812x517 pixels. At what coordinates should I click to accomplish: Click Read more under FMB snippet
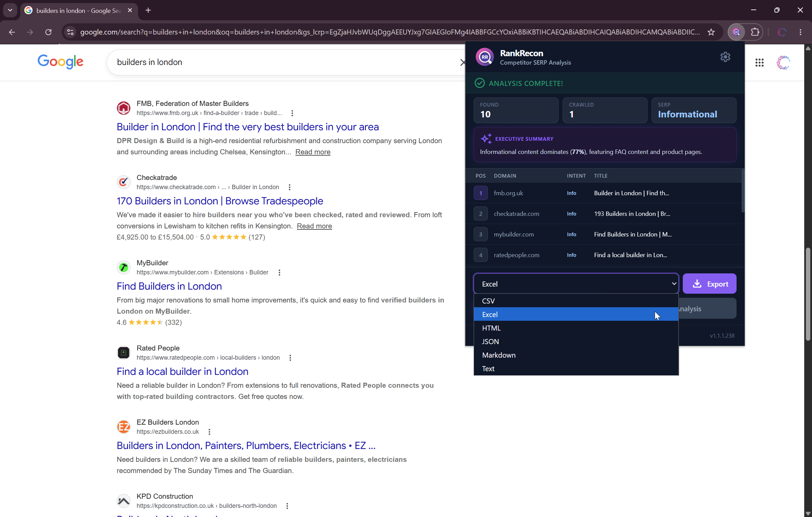pos(313,152)
